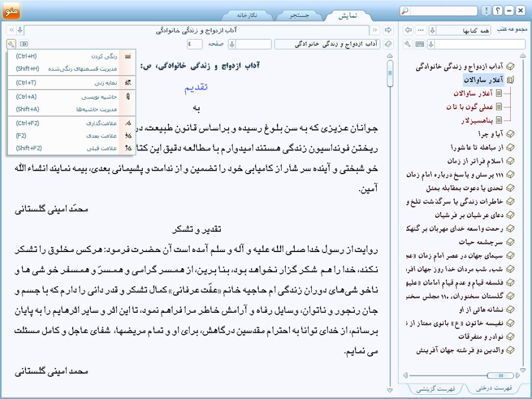Click the exclamation mark info button
This screenshot has width=532, height=399.
coord(486,11)
